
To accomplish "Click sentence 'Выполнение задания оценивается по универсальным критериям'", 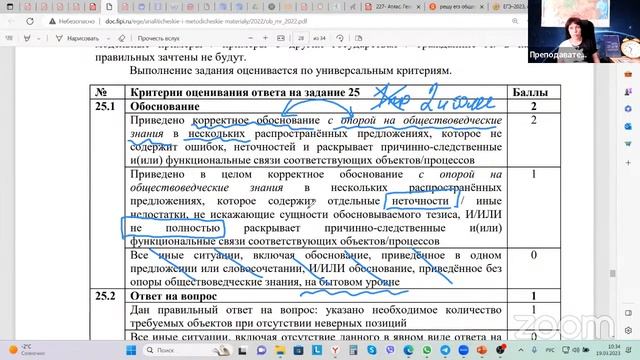I will [291, 70].
